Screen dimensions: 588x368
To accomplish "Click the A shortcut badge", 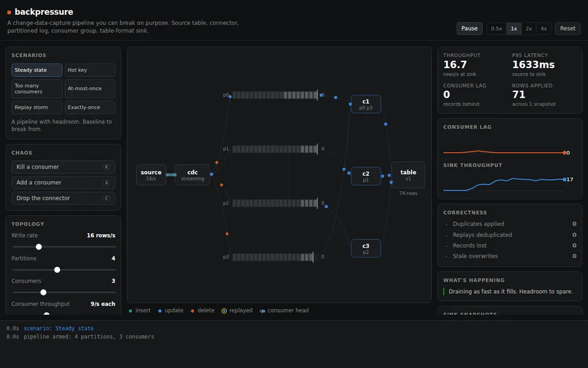I will click(x=107, y=183).
